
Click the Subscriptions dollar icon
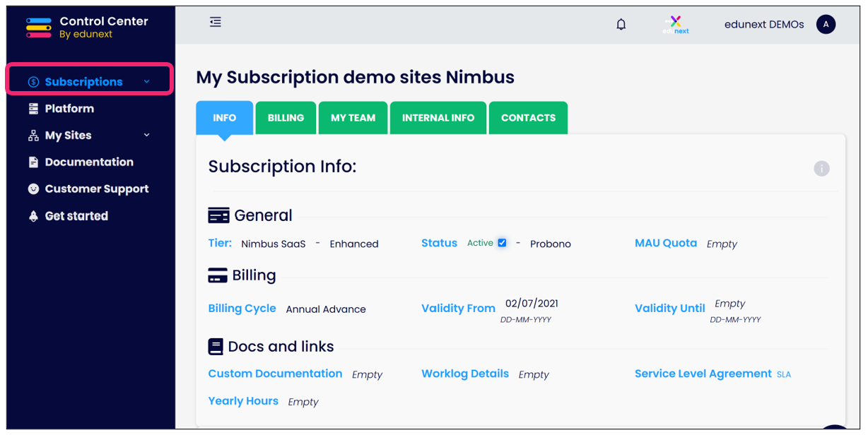pyautogui.click(x=33, y=82)
